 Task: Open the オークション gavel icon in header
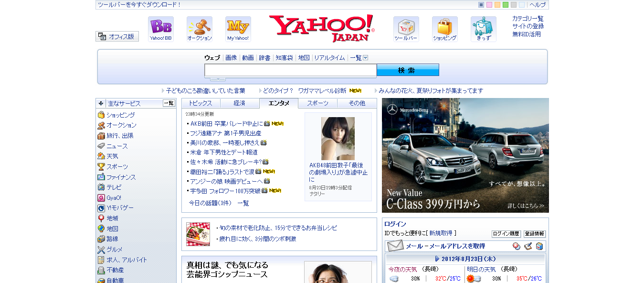click(x=200, y=29)
